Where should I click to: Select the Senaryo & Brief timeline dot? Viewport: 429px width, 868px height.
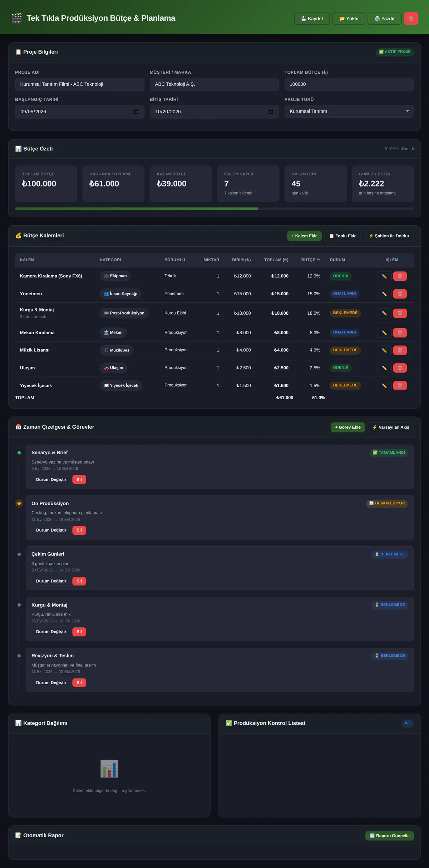coord(19,453)
